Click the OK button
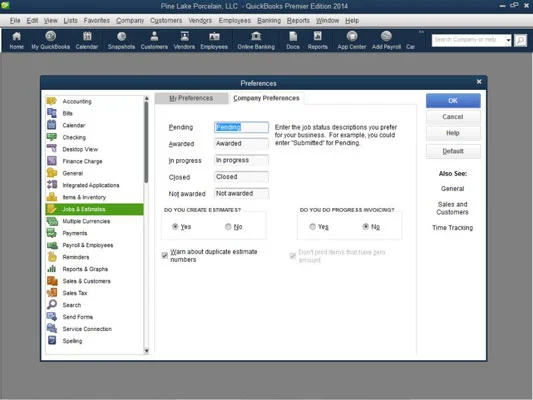533x400 pixels. click(453, 101)
